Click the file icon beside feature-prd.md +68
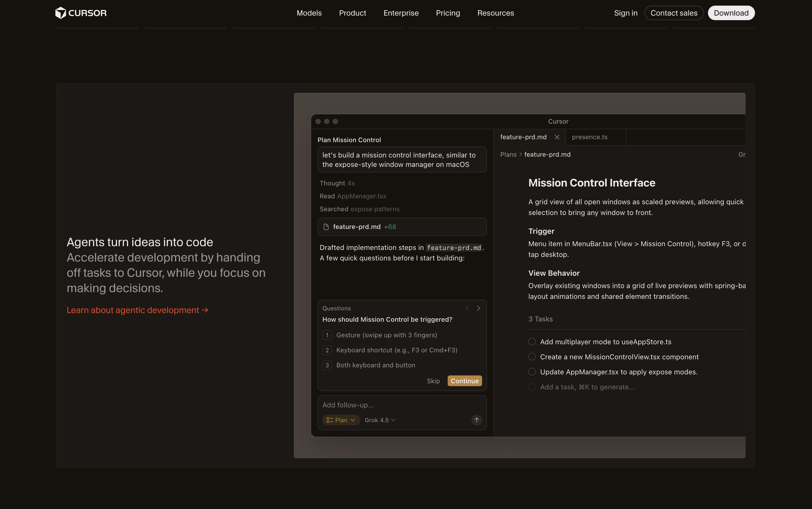 coord(326,227)
